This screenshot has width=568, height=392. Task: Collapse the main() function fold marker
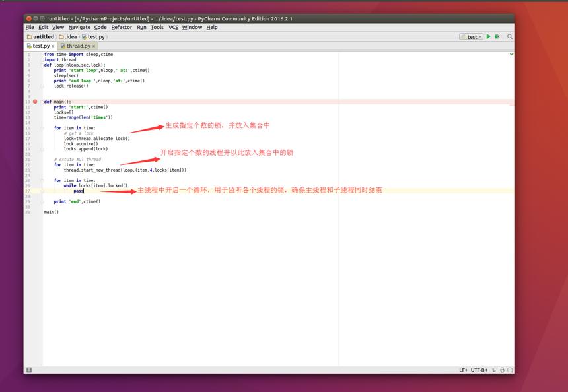click(42, 102)
